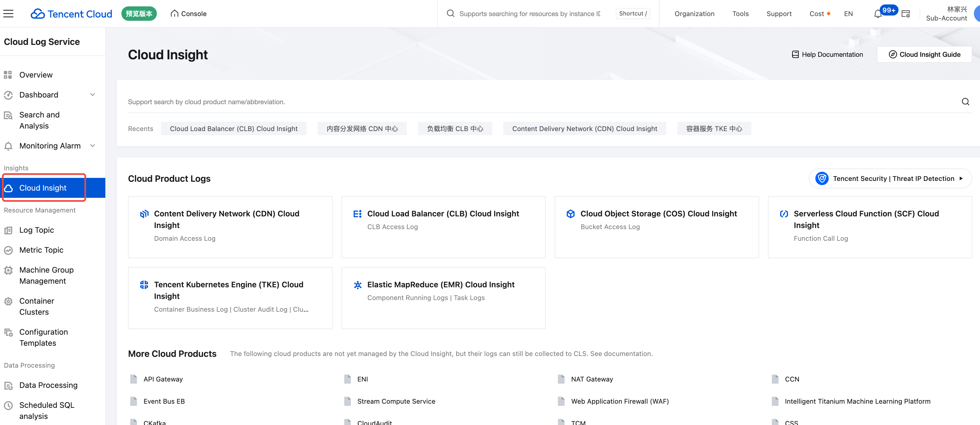Expand the Monitoring Alarm submenu

click(93, 146)
